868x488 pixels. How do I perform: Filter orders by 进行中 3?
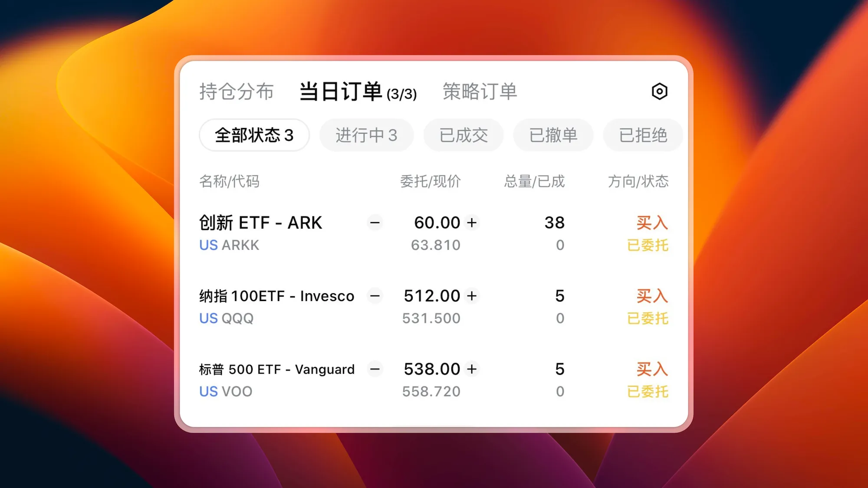point(366,135)
